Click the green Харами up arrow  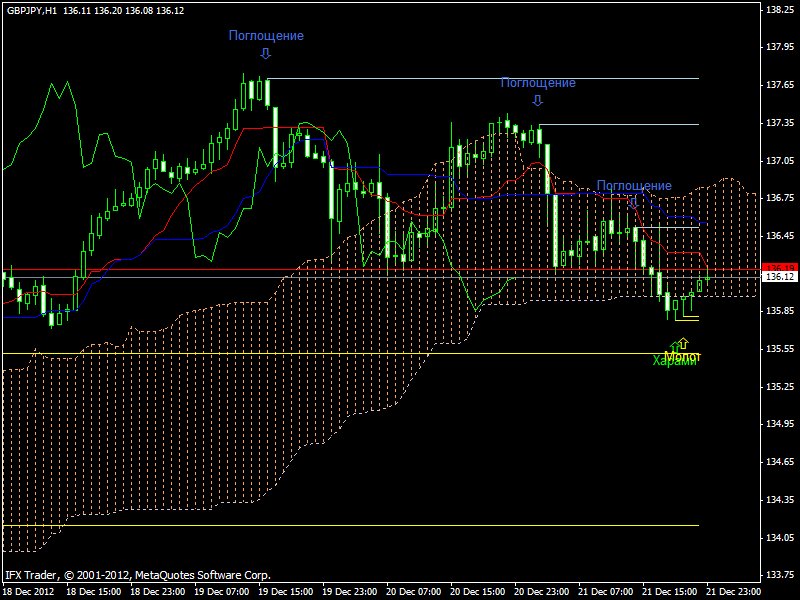coord(674,346)
